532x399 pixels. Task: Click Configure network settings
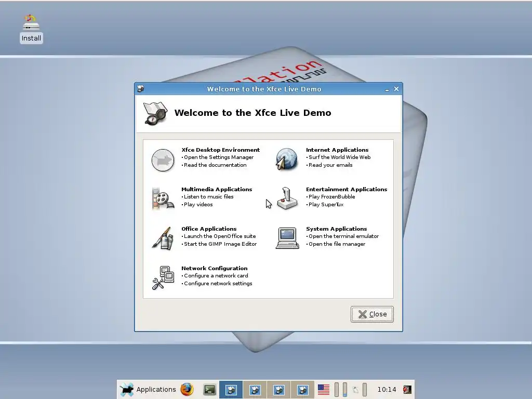click(218, 284)
